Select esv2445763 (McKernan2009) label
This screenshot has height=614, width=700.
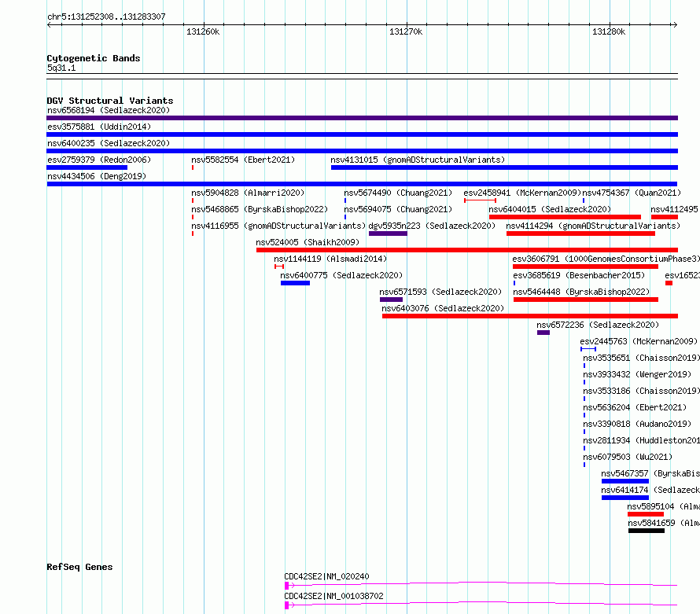[639, 341]
